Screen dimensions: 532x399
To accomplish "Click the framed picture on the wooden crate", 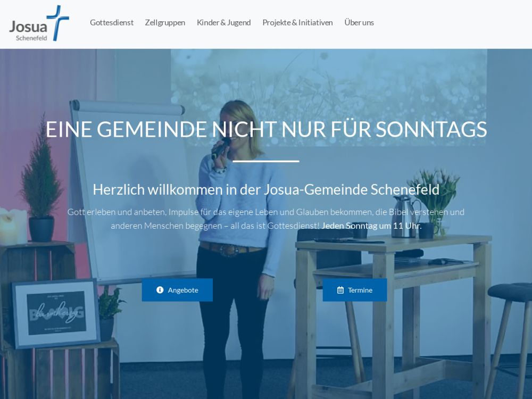I will click(x=56, y=313).
